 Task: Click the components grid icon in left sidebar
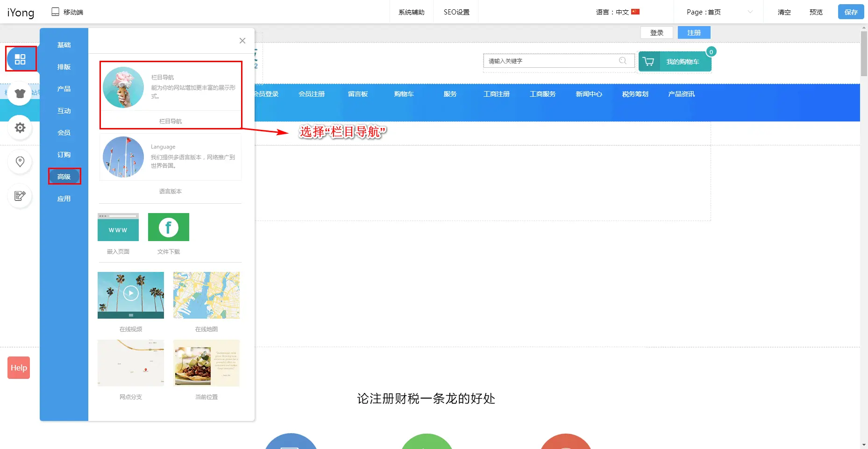(20, 59)
